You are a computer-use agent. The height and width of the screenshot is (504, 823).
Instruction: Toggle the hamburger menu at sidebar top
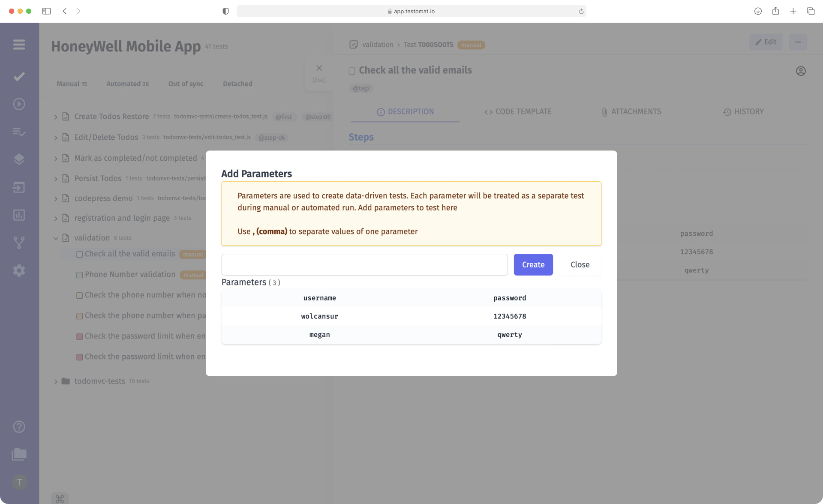click(x=19, y=45)
